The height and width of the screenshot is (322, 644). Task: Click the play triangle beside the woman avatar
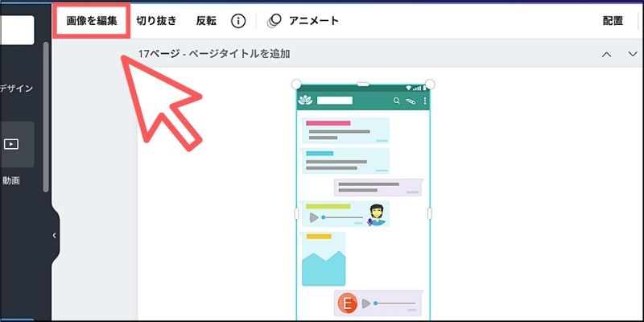pos(314,217)
